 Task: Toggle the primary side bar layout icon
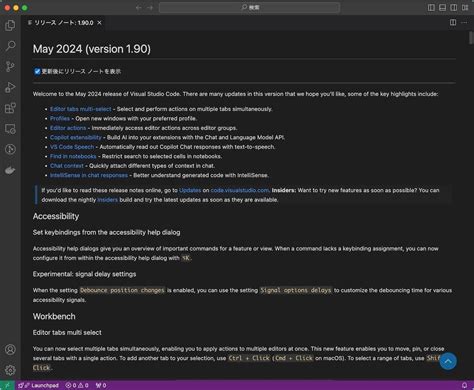coord(431,7)
